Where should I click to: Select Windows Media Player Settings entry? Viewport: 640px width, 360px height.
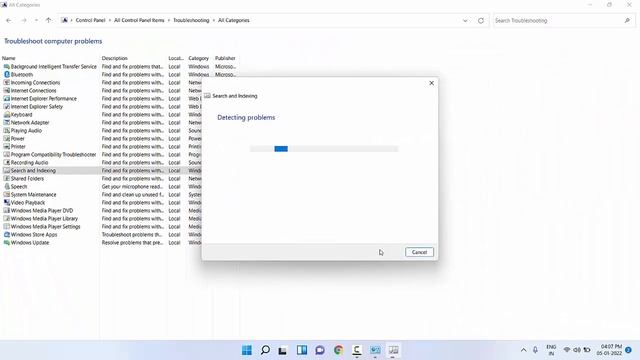point(45,227)
